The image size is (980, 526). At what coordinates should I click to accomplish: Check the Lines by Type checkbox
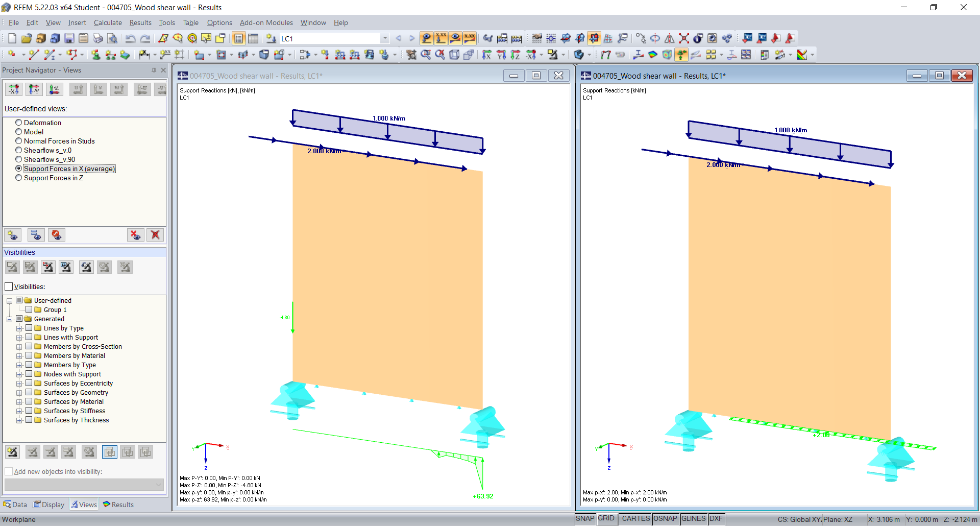29,328
